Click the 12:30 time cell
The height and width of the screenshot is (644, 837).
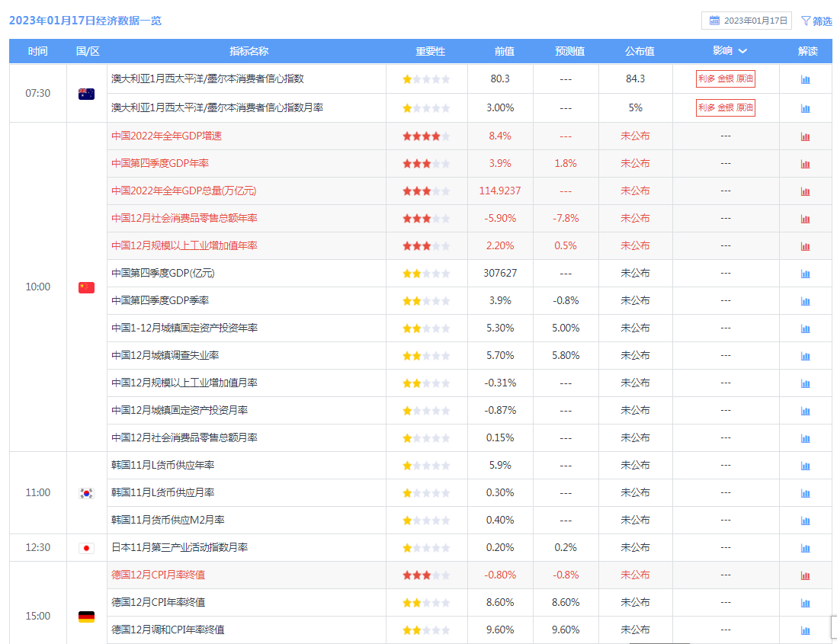coord(38,547)
